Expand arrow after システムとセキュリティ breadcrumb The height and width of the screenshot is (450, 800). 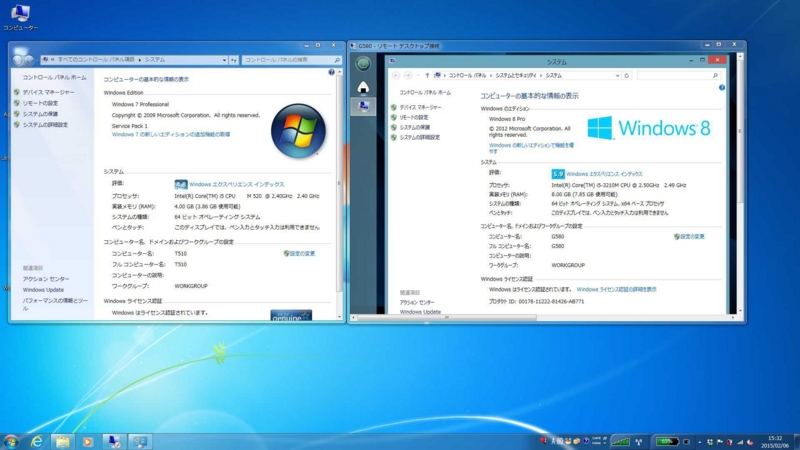click(541, 76)
